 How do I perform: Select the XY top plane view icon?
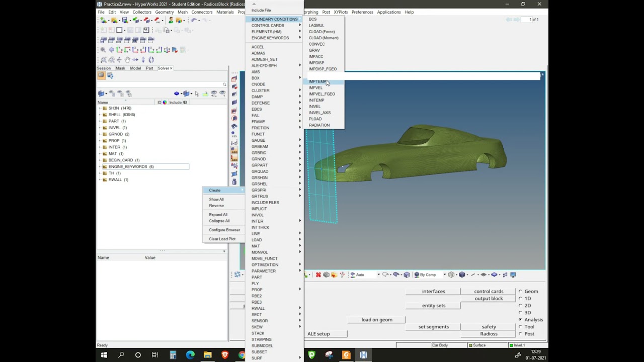120,50
